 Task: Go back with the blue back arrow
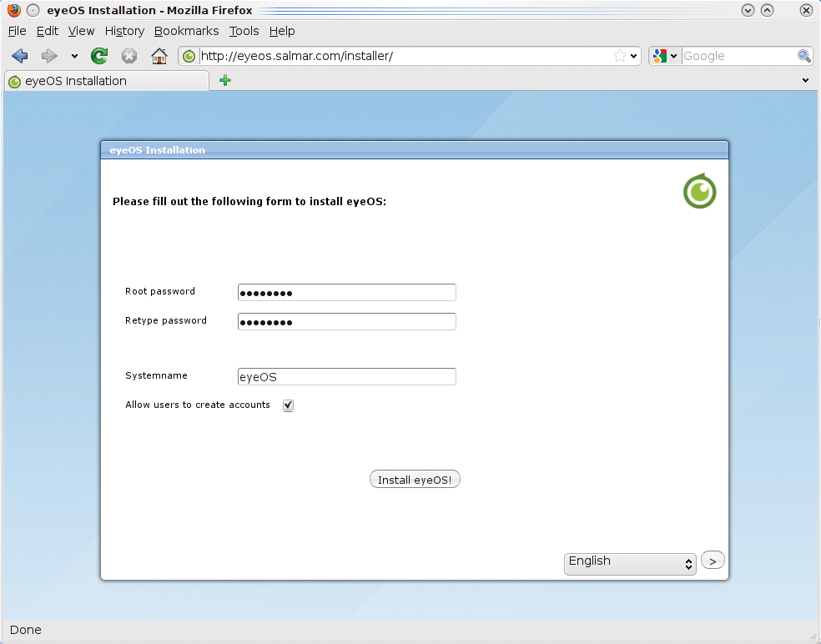point(20,56)
